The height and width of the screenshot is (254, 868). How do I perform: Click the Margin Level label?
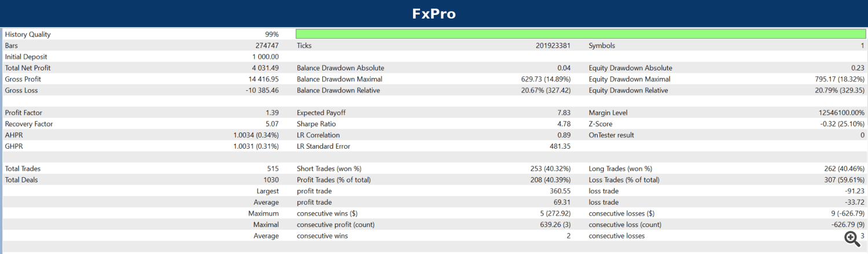tap(608, 113)
